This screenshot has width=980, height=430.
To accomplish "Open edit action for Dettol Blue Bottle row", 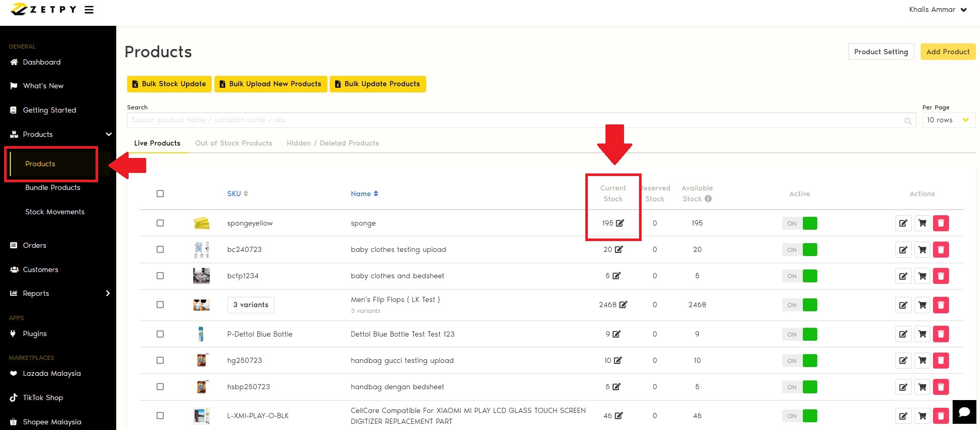I will pos(903,335).
